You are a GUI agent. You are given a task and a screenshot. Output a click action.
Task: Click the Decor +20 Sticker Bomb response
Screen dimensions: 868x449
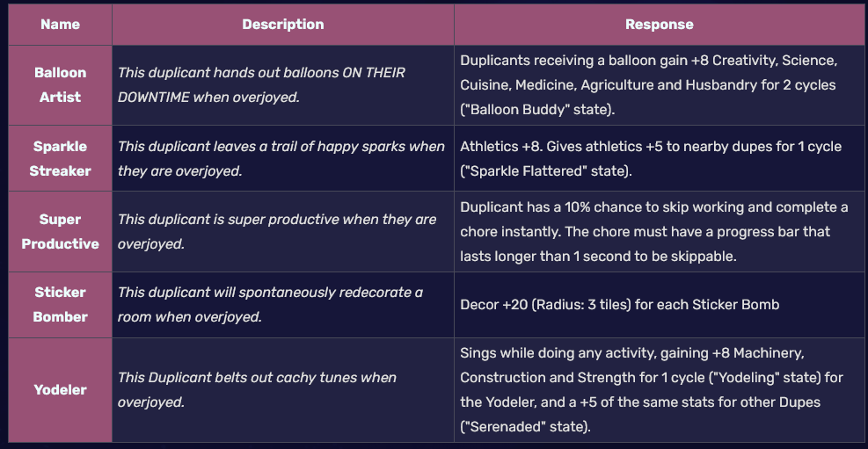(620, 305)
